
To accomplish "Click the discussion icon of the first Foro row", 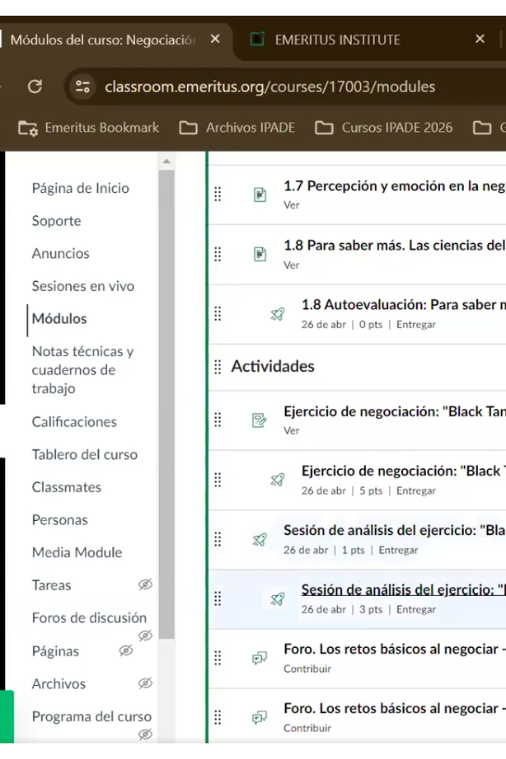I will (x=260, y=658).
